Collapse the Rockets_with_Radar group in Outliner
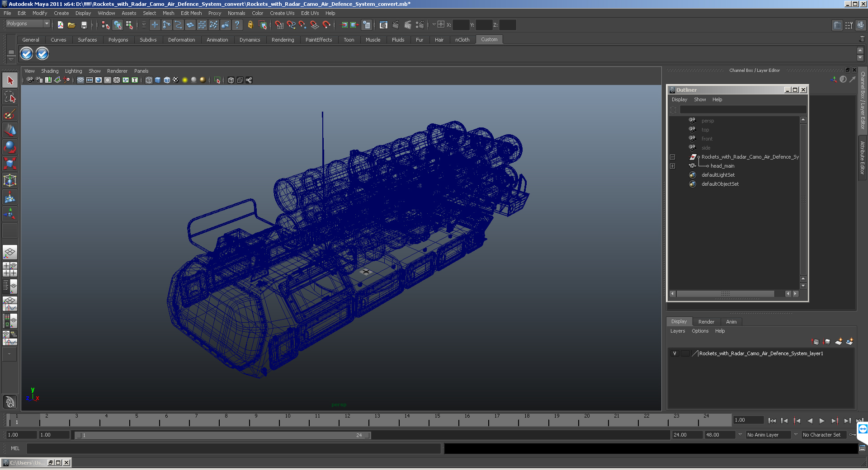Image resolution: width=868 pixels, height=470 pixels. [x=672, y=157]
